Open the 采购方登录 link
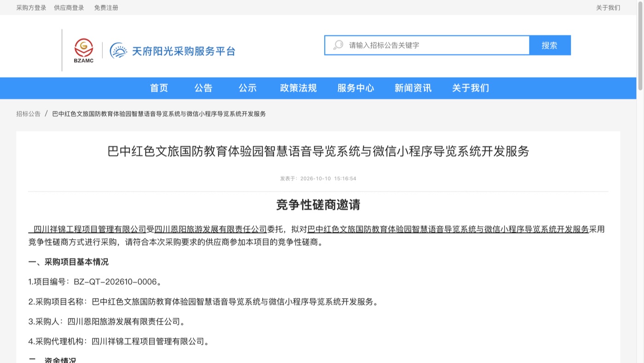Screen dimensions: 644x363 coord(31,7)
